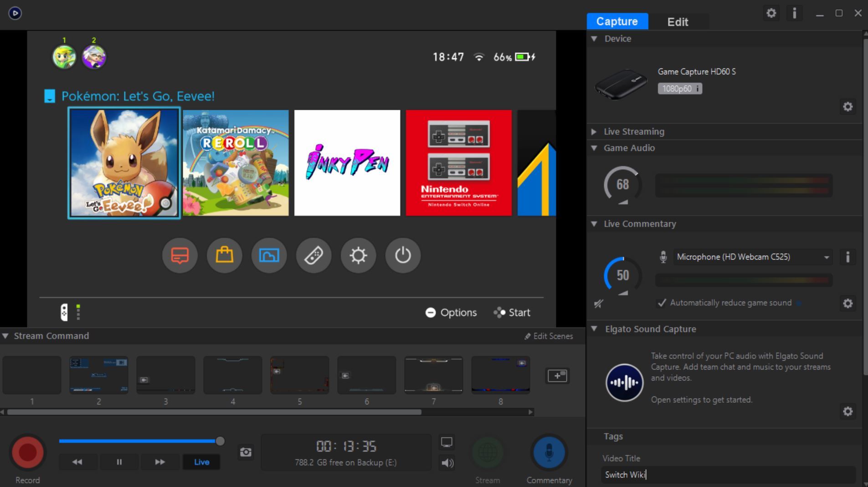Open Nintendo Switch News icon in preview
The width and height of the screenshot is (868, 487).
click(180, 255)
